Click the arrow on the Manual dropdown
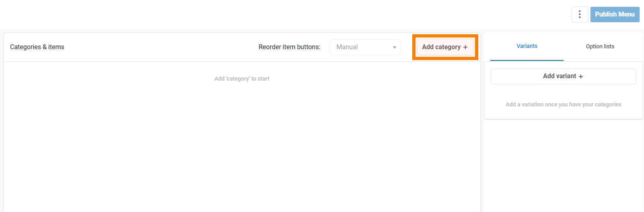The width and height of the screenshot is (644, 212). point(394,47)
